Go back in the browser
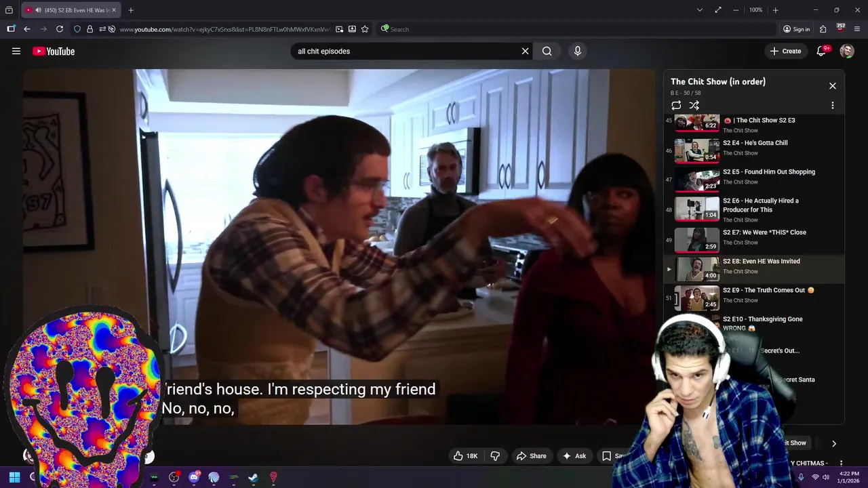 27,29
